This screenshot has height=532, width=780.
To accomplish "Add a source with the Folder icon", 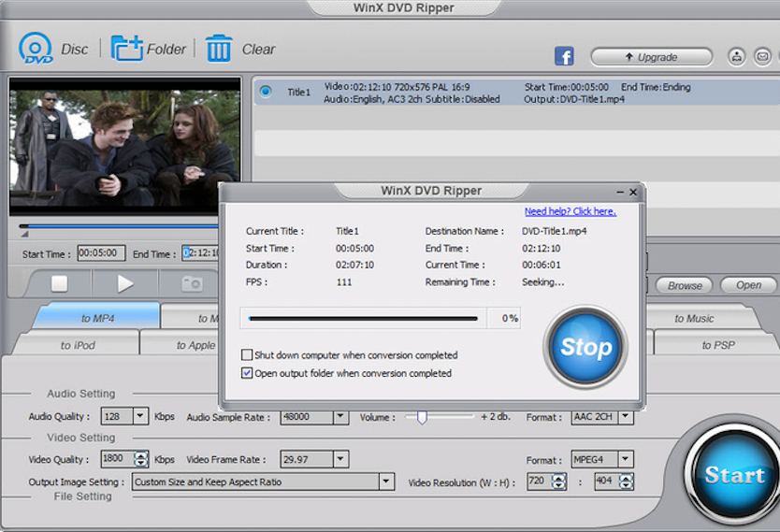I will click(127, 49).
